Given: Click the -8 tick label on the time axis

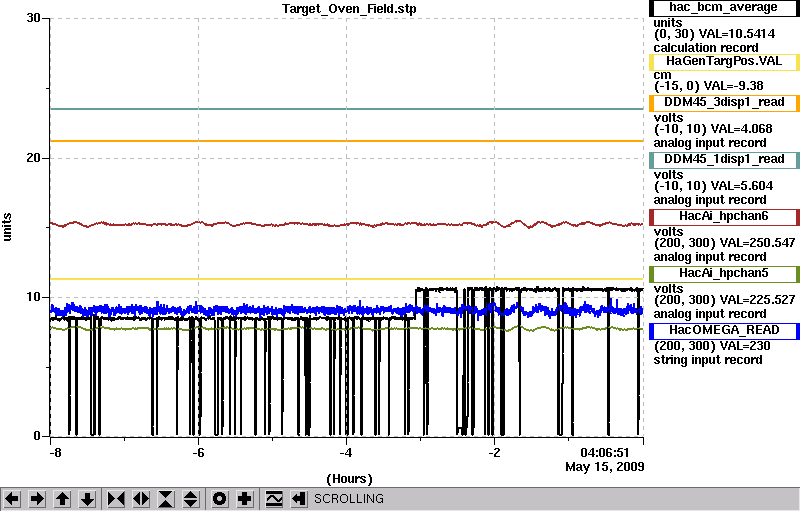Looking at the screenshot, I should tap(56, 452).
